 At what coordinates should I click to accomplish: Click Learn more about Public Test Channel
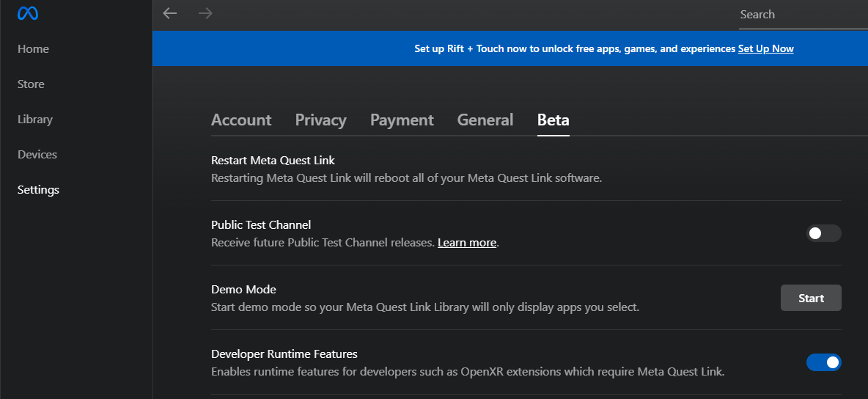click(x=467, y=243)
